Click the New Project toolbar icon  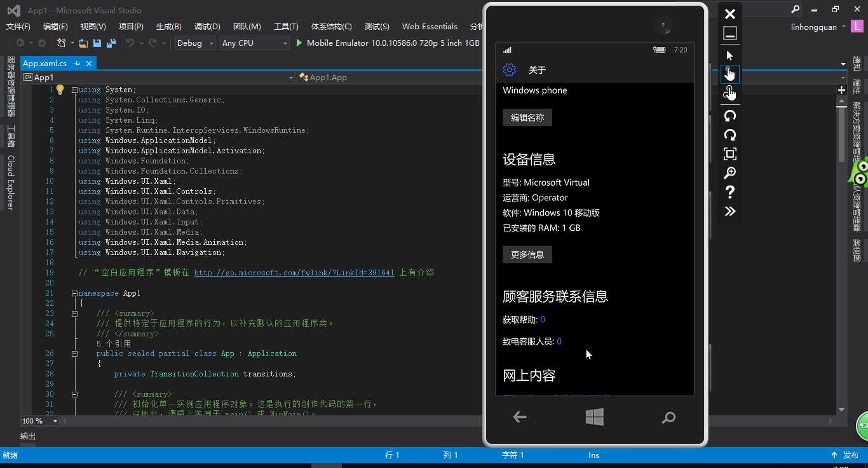(62, 43)
